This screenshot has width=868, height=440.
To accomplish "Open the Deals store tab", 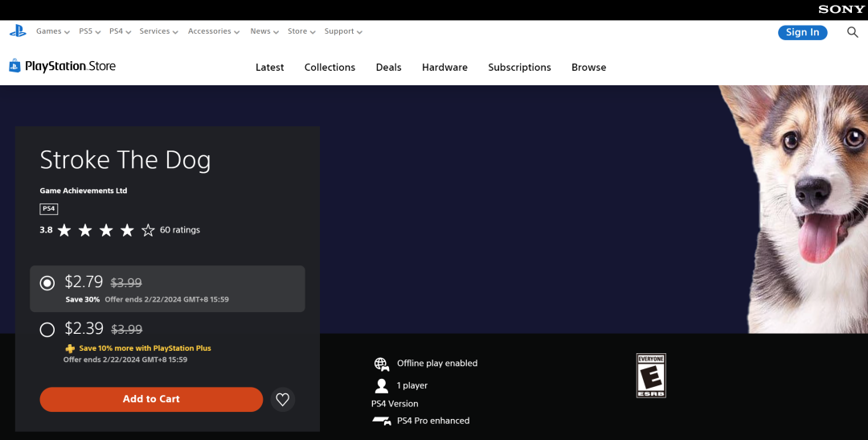I will [x=389, y=67].
